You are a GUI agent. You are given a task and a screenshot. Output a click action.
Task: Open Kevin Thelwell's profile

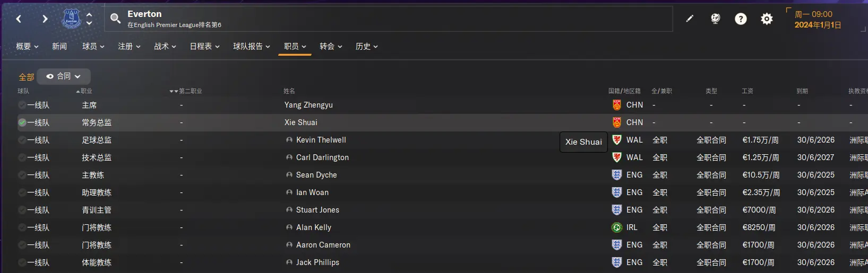coord(321,140)
